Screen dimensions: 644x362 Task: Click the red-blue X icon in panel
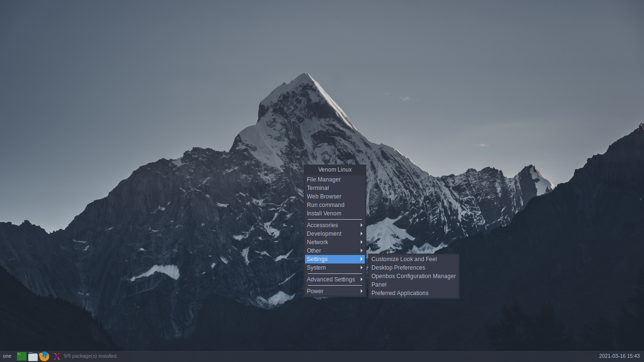click(57, 356)
